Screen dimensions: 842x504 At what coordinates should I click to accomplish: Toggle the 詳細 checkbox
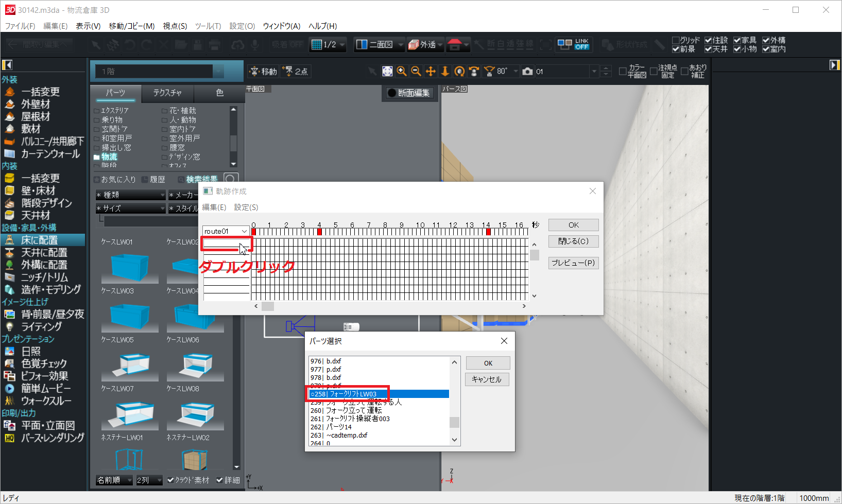(x=220, y=480)
